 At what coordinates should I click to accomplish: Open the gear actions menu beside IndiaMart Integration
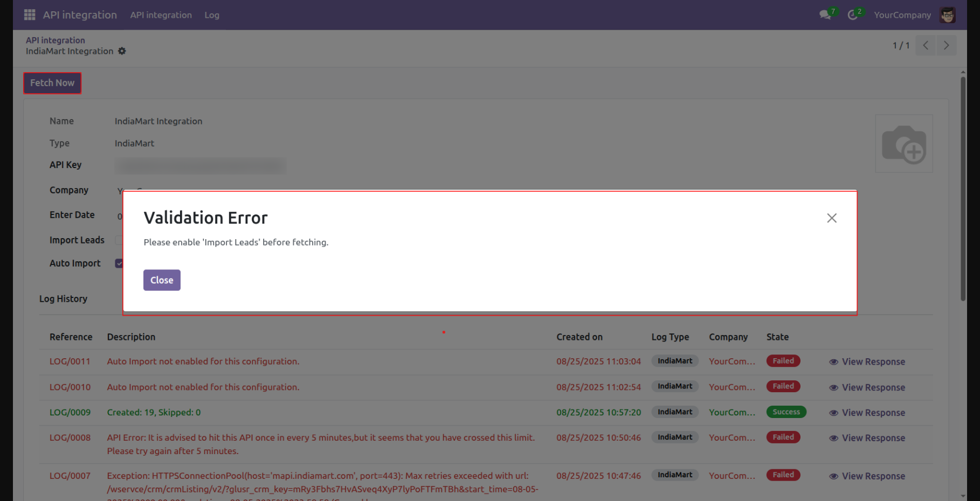pyautogui.click(x=122, y=51)
